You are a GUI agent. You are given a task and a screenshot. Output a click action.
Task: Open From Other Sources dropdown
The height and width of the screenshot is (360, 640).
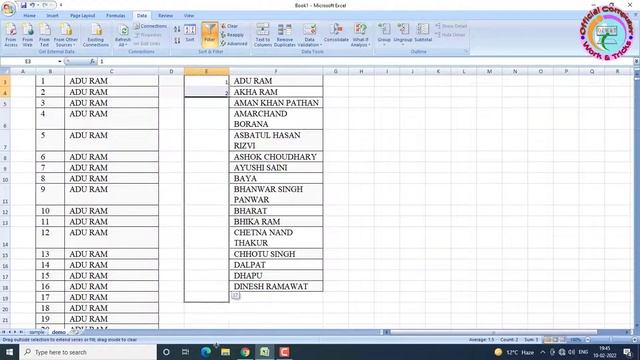pyautogui.click(x=65, y=35)
